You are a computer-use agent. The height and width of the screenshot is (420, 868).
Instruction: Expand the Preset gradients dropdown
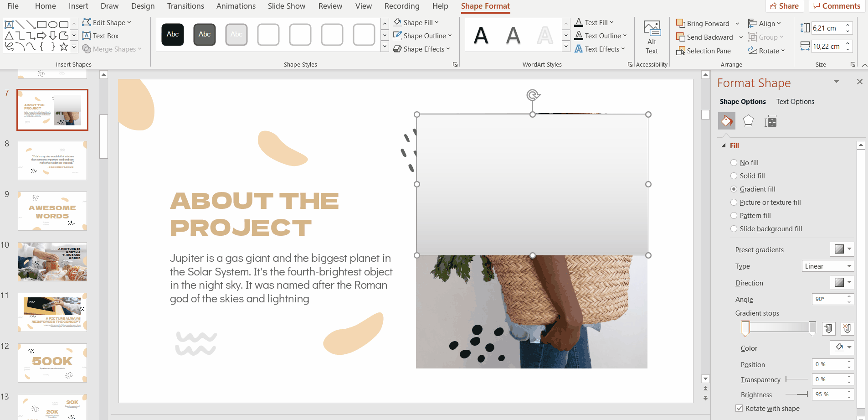coord(842,249)
